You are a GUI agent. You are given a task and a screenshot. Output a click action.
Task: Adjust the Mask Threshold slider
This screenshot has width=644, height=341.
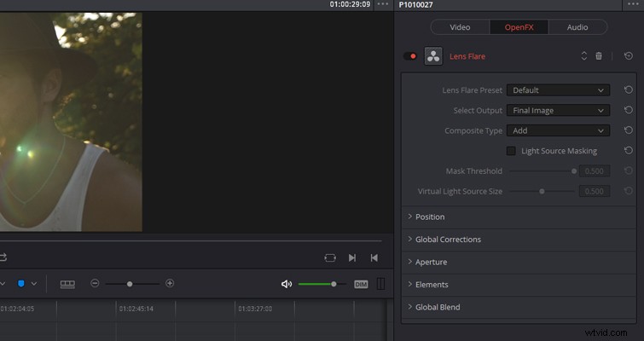542,171
